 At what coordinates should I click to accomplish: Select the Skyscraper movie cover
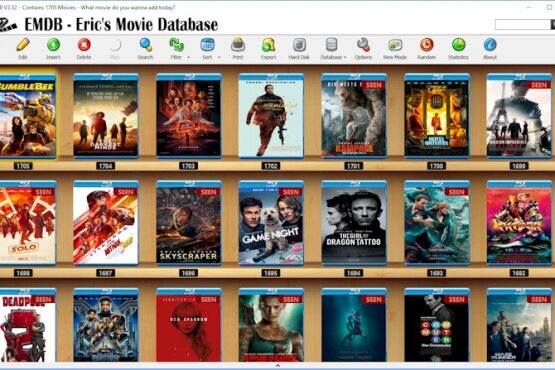[x=189, y=223]
